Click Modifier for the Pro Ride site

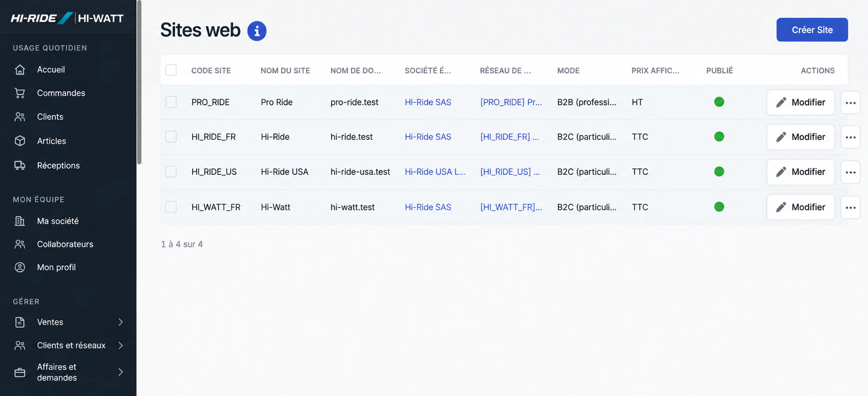point(800,102)
